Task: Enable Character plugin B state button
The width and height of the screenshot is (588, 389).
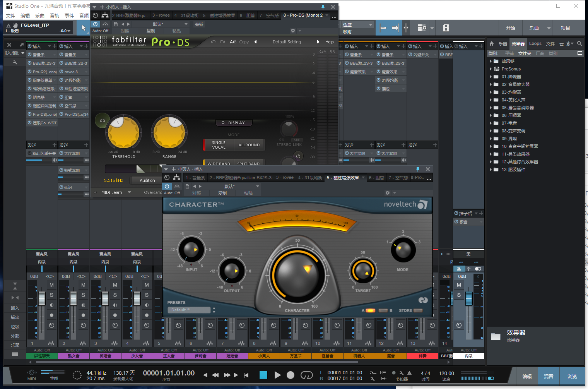Action: point(383,310)
